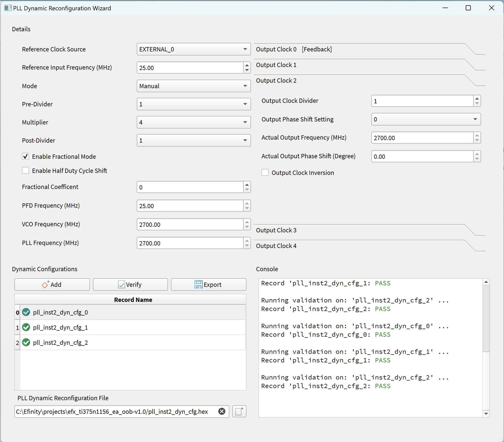The height and width of the screenshot is (442, 504).
Task: Click check icon of pll_inst2_dyn_cfg_2
Action: point(26,343)
